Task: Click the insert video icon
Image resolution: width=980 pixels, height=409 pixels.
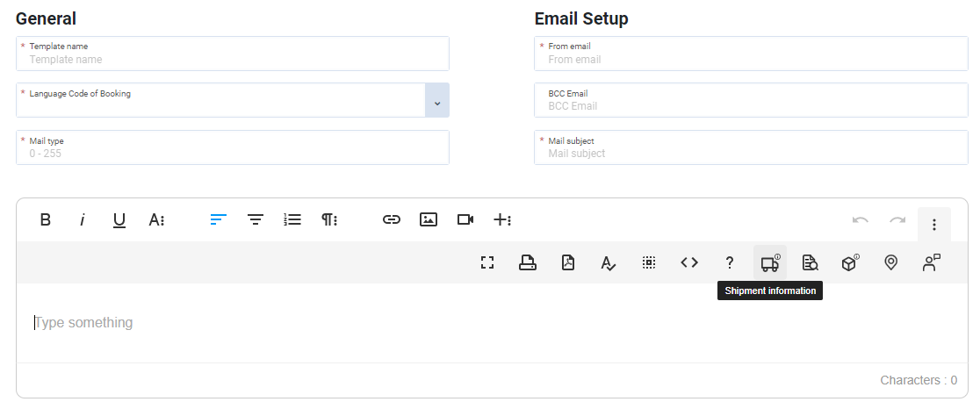Action: [465, 220]
